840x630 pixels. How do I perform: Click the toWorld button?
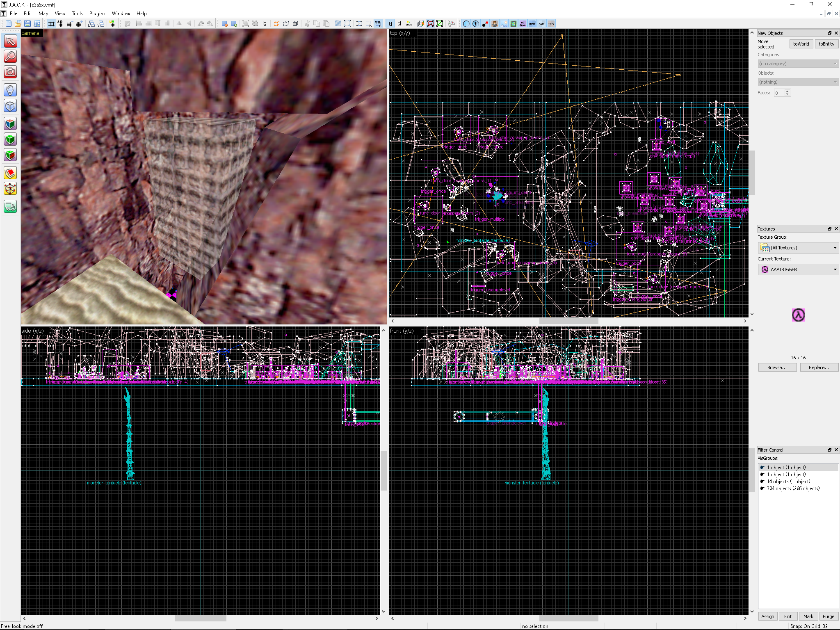[x=801, y=44]
